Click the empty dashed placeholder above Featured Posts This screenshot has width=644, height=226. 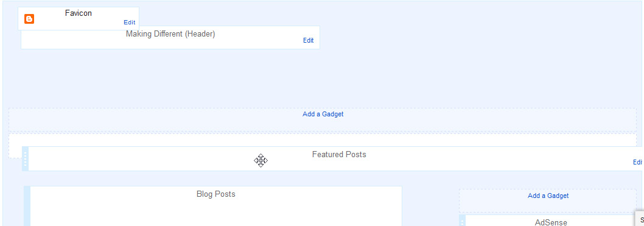pyautogui.click(x=323, y=139)
